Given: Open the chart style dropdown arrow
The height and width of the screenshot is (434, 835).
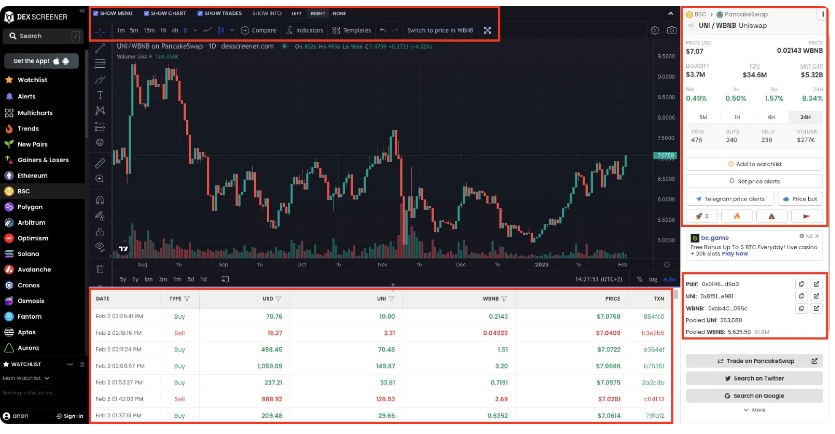Looking at the screenshot, I should [x=232, y=30].
